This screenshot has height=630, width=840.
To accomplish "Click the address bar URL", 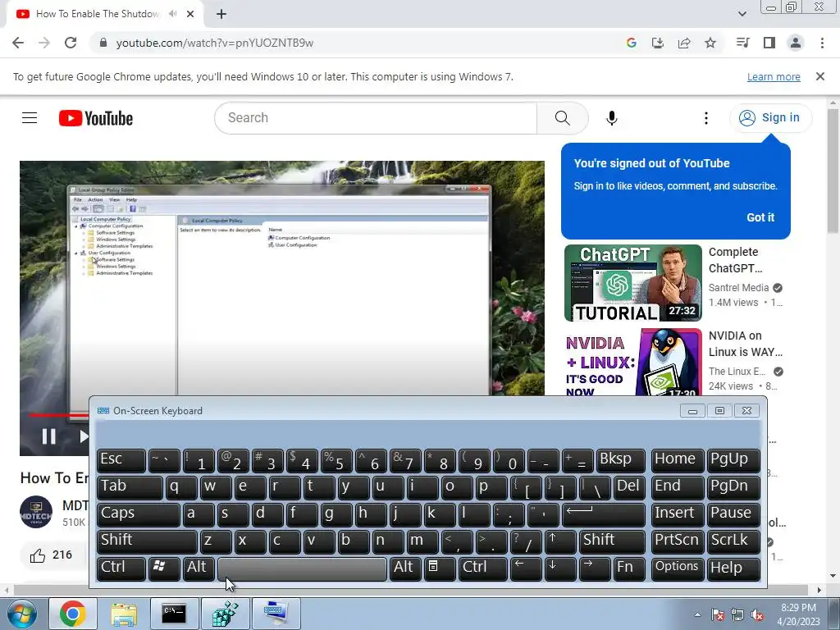I will (214, 43).
